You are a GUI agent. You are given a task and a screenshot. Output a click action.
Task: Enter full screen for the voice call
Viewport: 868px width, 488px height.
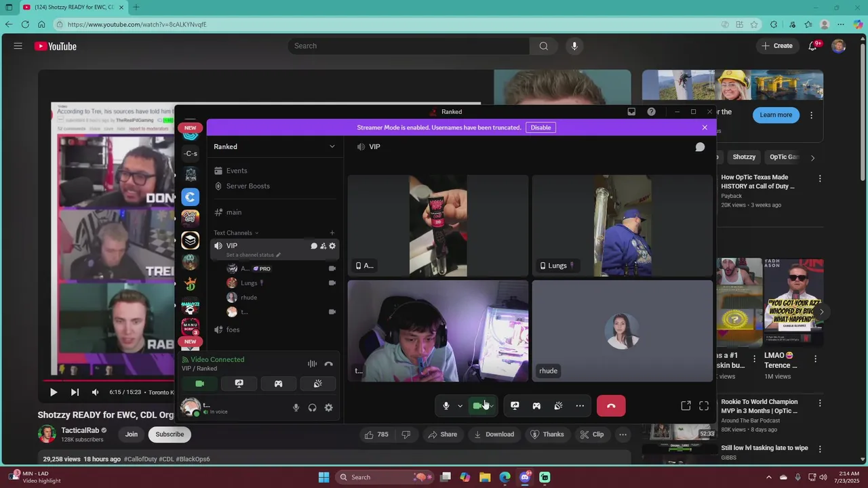coord(704,406)
